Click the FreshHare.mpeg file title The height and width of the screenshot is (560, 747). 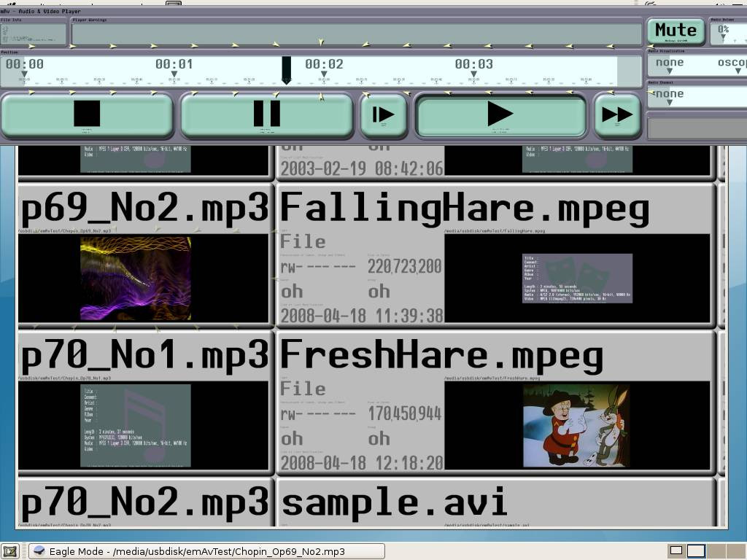(441, 356)
